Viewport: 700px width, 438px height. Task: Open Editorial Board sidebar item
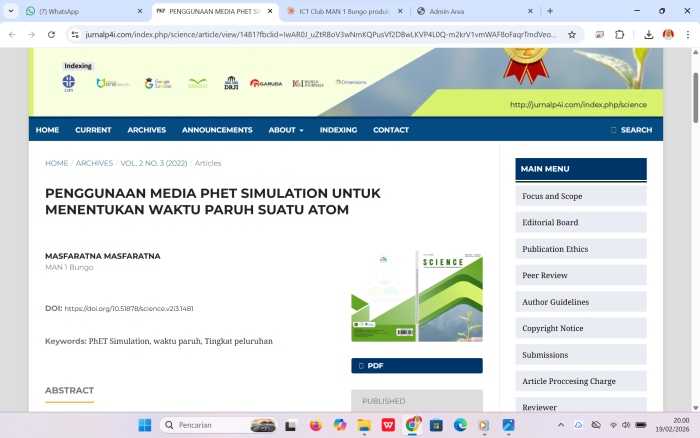tap(581, 222)
